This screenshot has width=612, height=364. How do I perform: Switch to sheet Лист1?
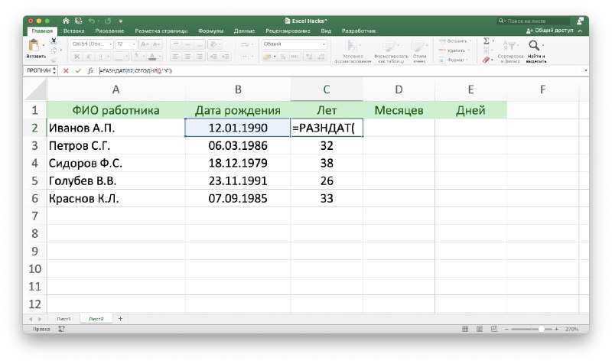point(63,319)
